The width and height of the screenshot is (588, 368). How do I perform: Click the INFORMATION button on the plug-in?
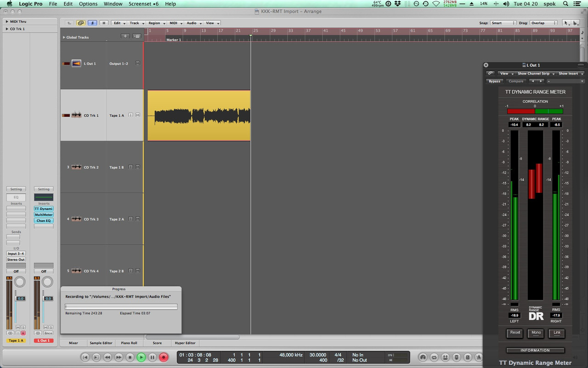(x=535, y=350)
